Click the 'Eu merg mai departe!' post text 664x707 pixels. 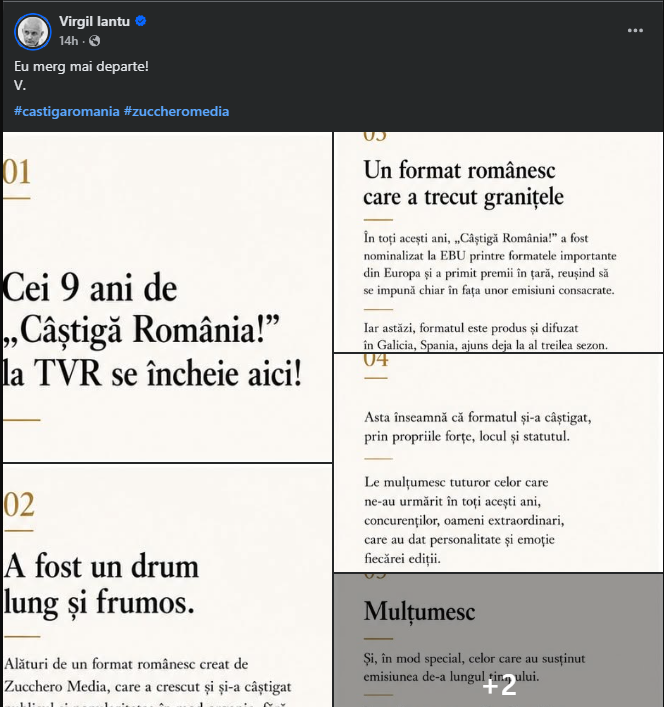81,66
